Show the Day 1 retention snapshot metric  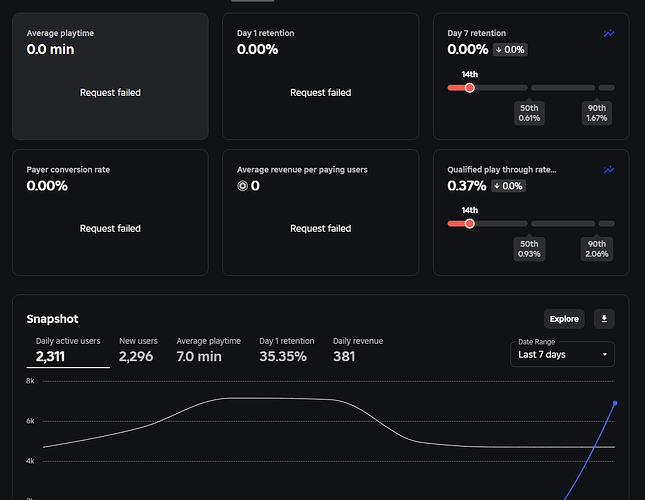(287, 350)
